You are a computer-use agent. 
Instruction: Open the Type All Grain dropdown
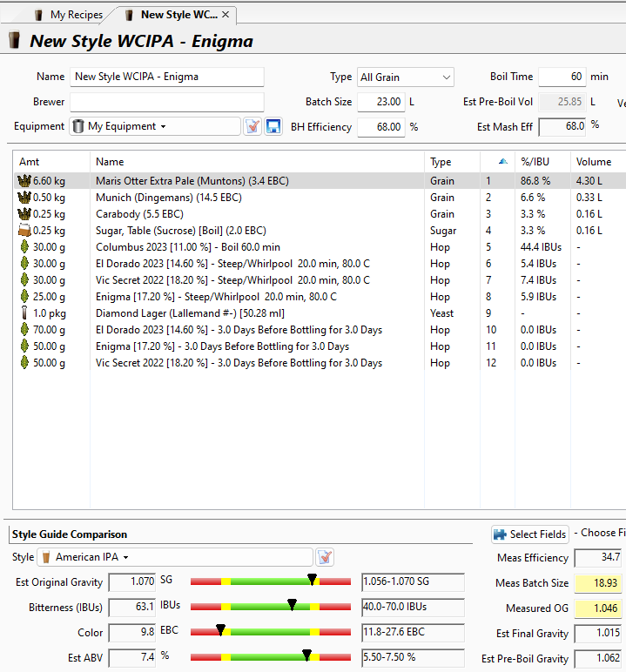405,77
